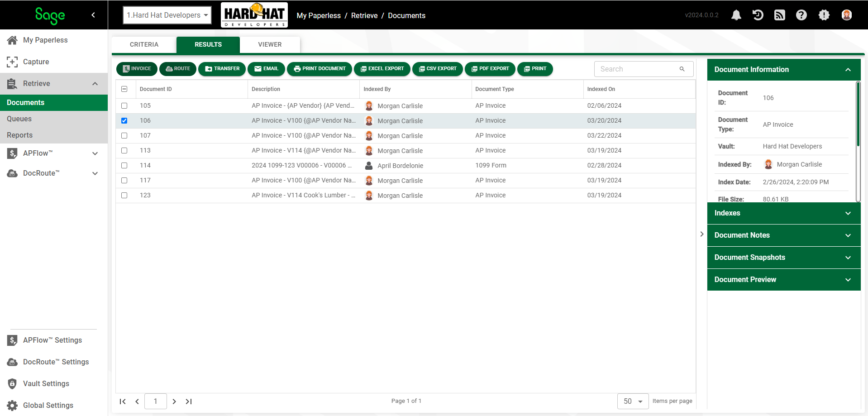Expand the APFlow menu section
868x416 pixels.
(x=95, y=153)
